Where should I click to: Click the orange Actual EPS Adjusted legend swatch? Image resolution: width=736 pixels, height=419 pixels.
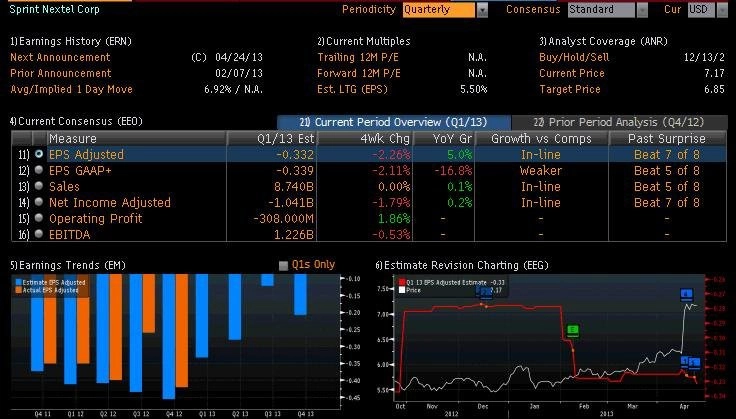click(19, 290)
